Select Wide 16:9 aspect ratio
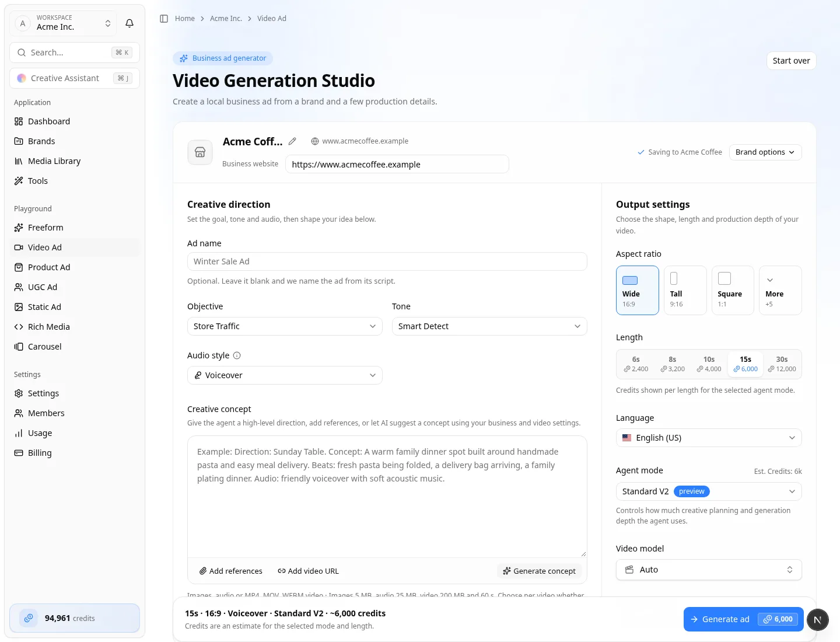This screenshot has width=840, height=642. pyautogui.click(x=638, y=291)
